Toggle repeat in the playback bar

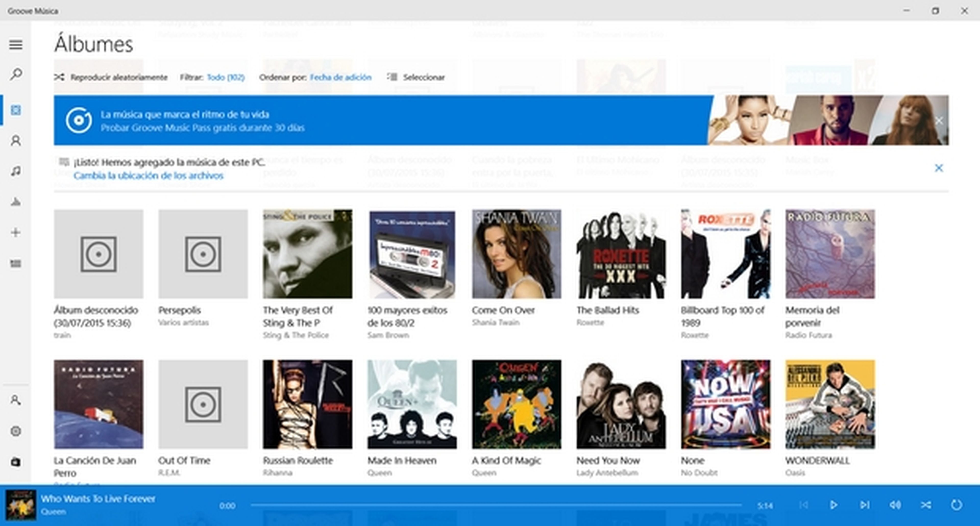[956, 505]
